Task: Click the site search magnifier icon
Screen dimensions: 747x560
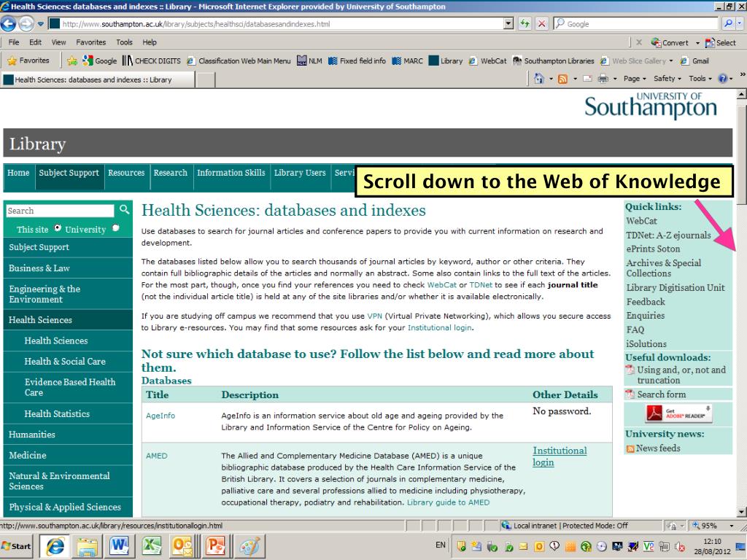Action: [x=124, y=209]
